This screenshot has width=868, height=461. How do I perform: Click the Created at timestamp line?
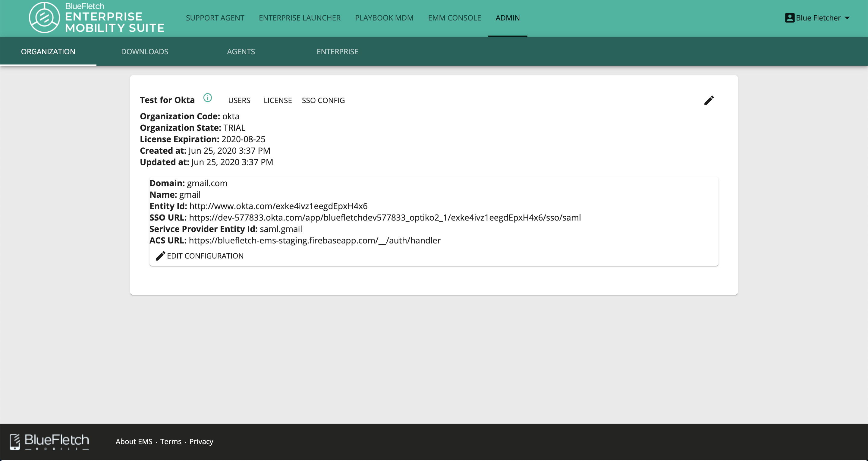pyautogui.click(x=205, y=151)
